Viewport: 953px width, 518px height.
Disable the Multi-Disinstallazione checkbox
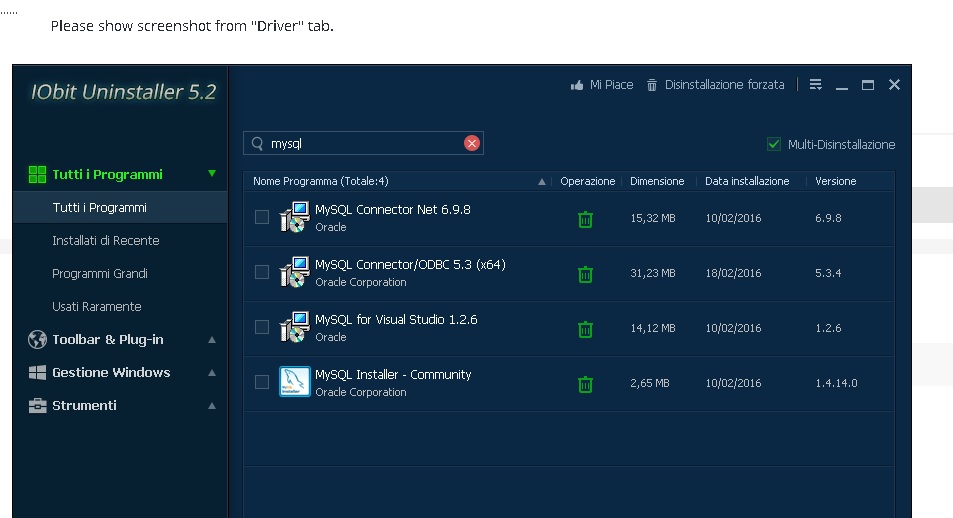[x=774, y=144]
